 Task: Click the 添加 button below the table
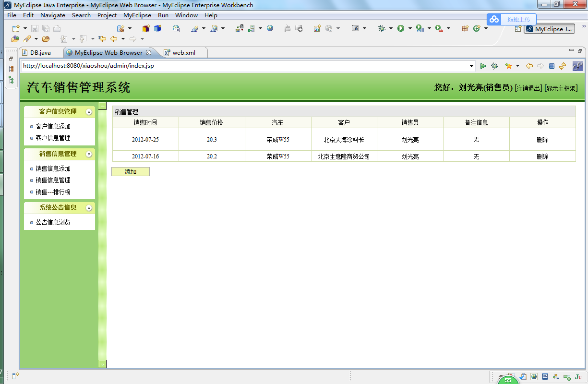(x=131, y=171)
